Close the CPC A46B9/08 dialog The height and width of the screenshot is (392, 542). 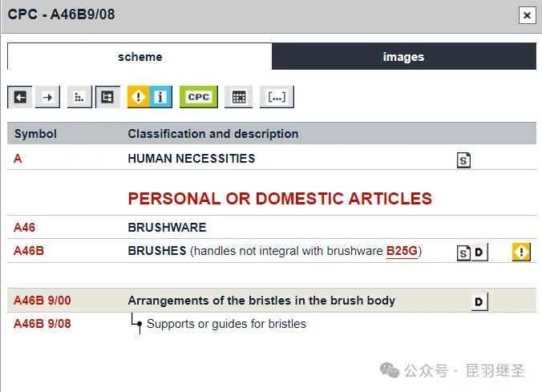coord(527,14)
